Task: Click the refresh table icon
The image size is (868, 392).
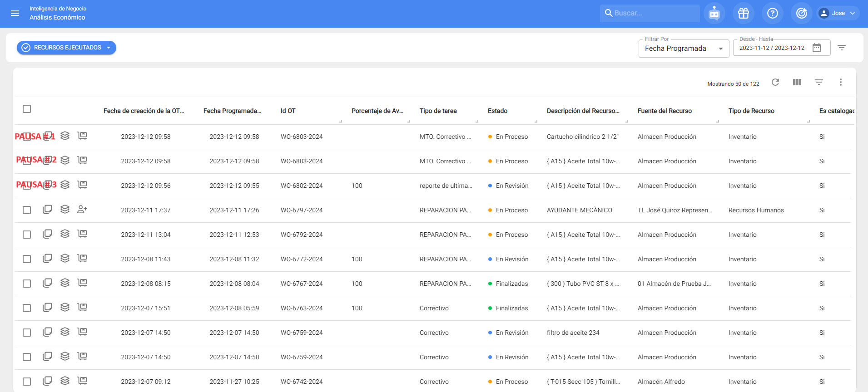Action: tap(775, 82)
